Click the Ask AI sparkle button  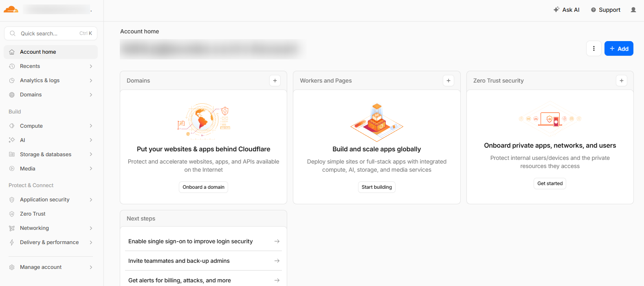(x=566, y=10)
